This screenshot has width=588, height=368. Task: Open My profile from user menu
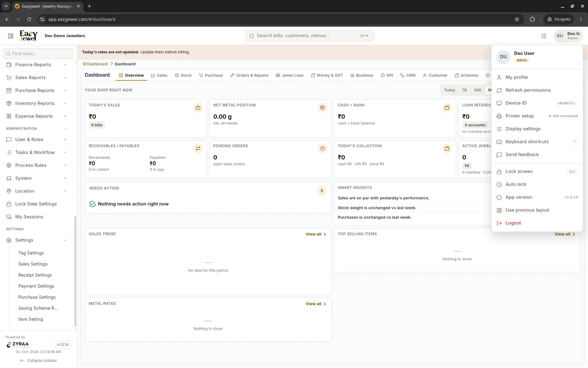tap(537, 77)
